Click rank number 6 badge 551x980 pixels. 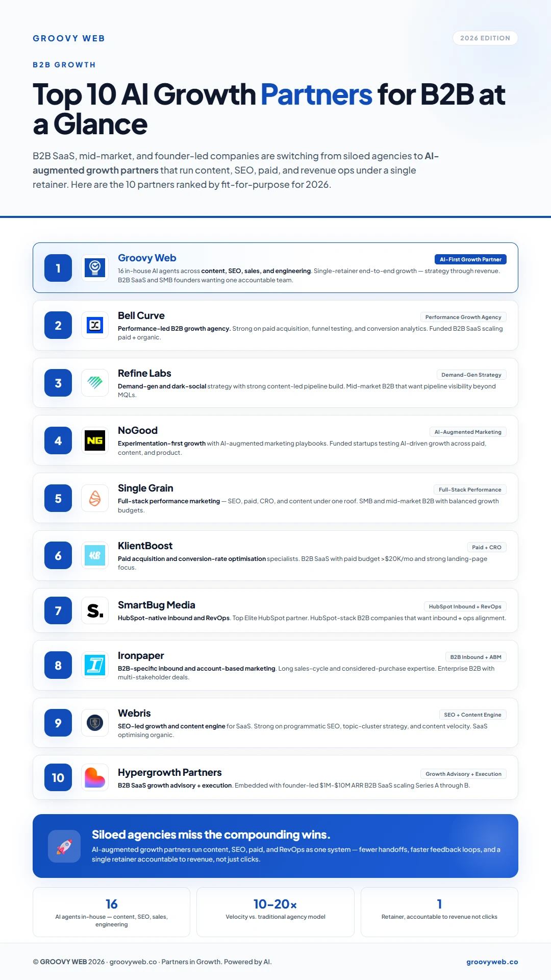click(58, 556)
